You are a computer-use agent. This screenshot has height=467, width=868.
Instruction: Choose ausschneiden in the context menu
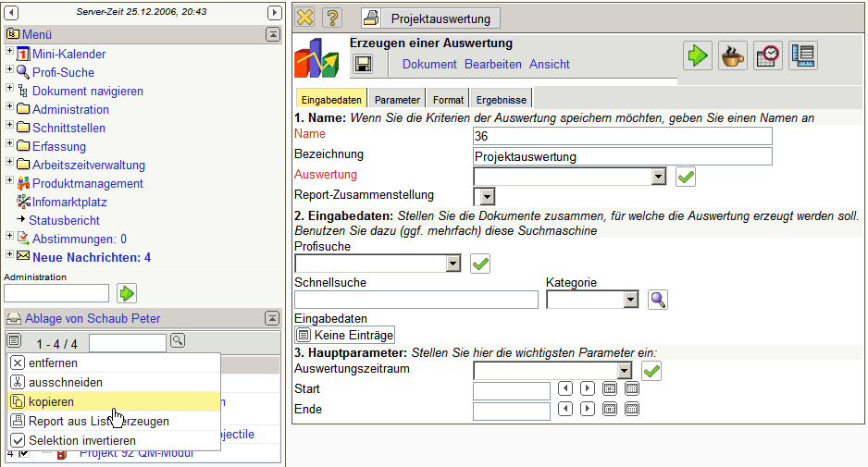65,382
